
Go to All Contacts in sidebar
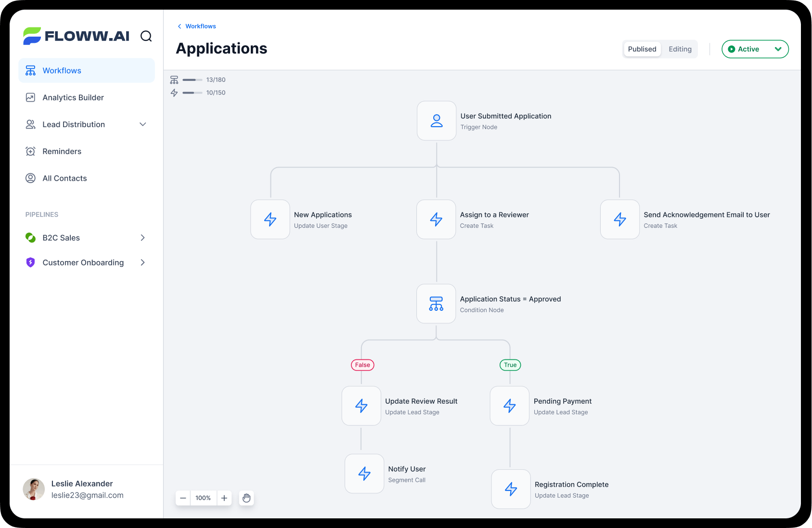(x=64, y=178)
